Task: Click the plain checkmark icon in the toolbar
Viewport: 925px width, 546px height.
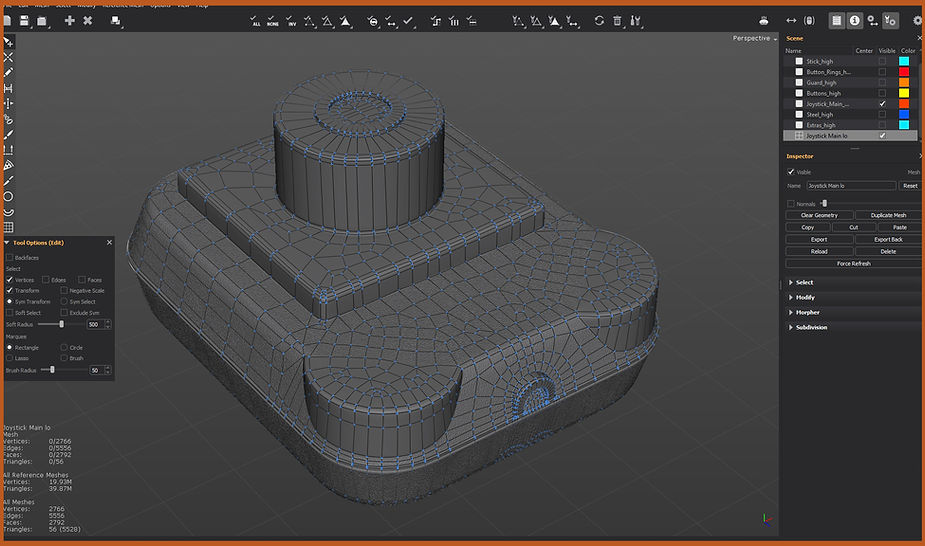Action: (408, 21)
